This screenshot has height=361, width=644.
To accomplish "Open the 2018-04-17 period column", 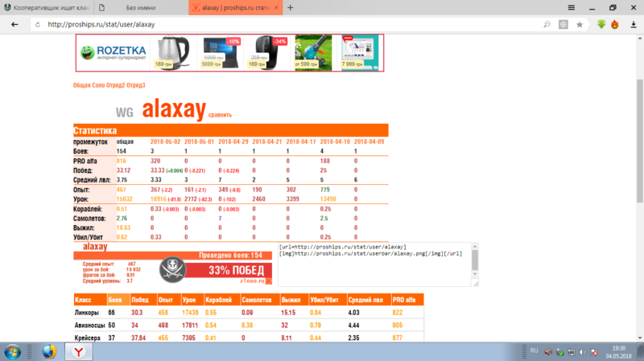I will point(301,142).
